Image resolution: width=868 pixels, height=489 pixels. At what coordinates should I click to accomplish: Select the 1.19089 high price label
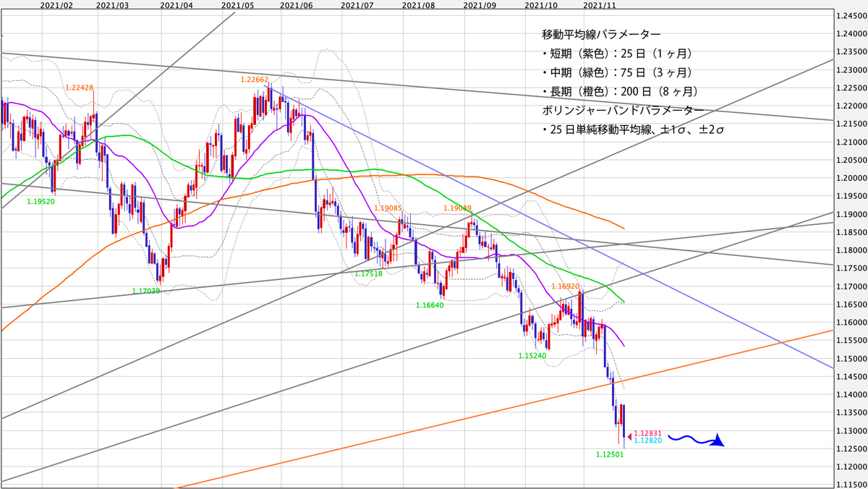tap(458, 208)
